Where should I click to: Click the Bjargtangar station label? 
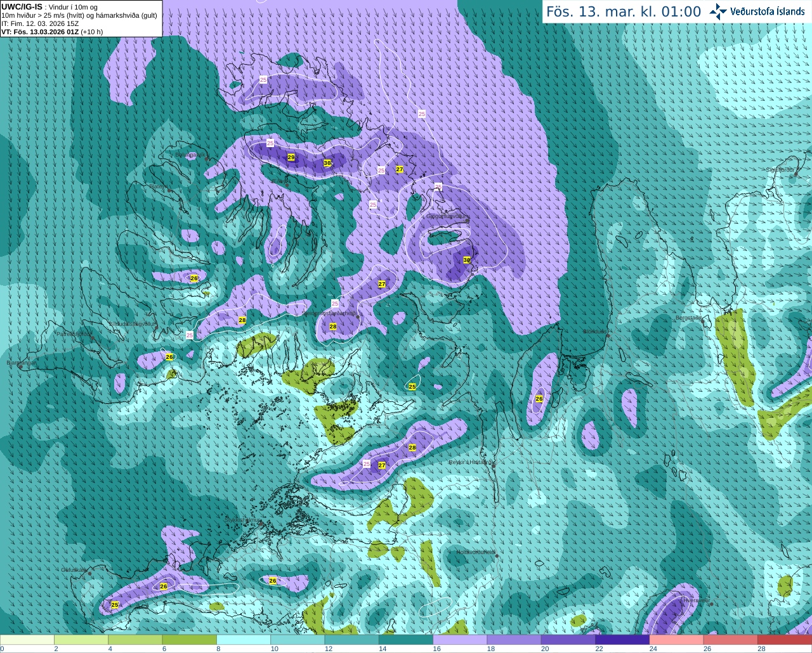click(x=22, y=363)
